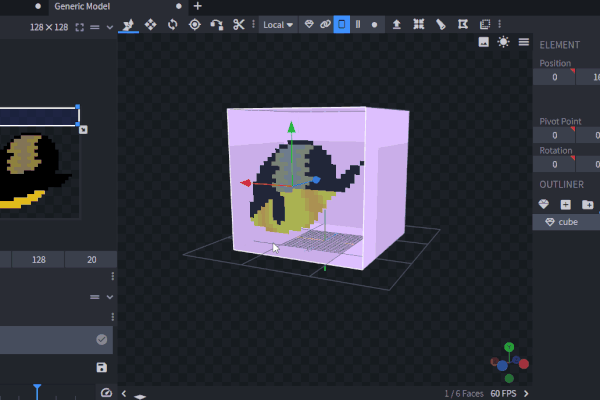Image resolution: width=600 pixels, height=400 pixels.
Task: Click add cube icon in Outliner
Action: pyautogui.click(x=566, y=204)
